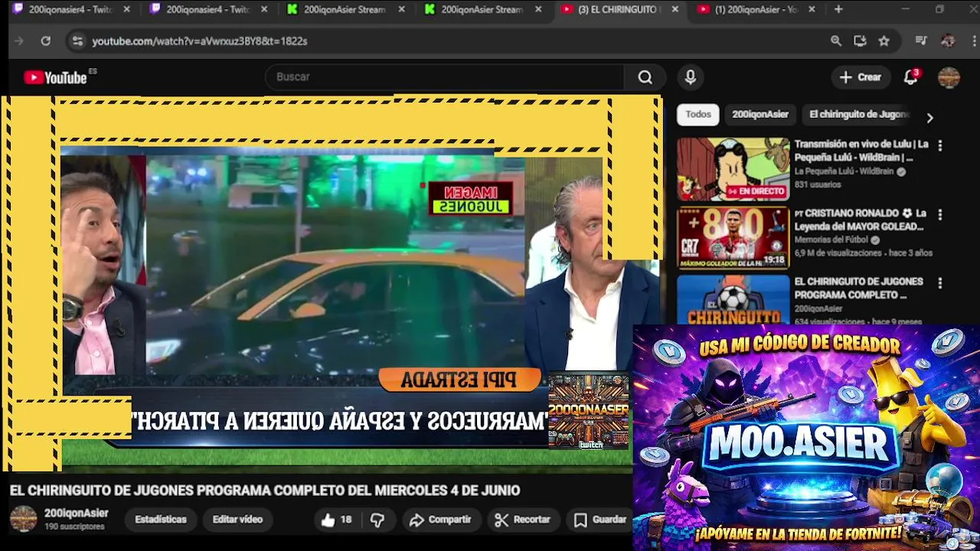Screen dimensions: 980x551
Task: Select the El chiringuito de Jugones filter chip
Action: 859,115
